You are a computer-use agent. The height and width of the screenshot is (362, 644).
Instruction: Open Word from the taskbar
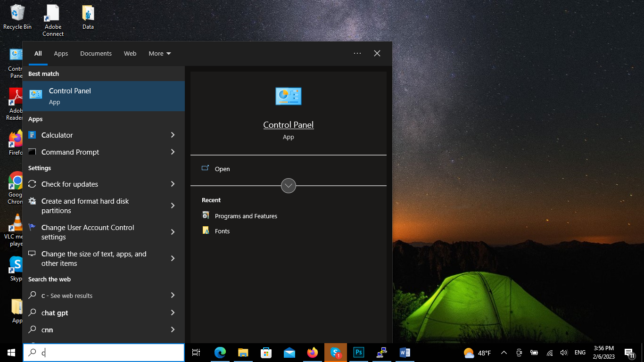point(405,353)
